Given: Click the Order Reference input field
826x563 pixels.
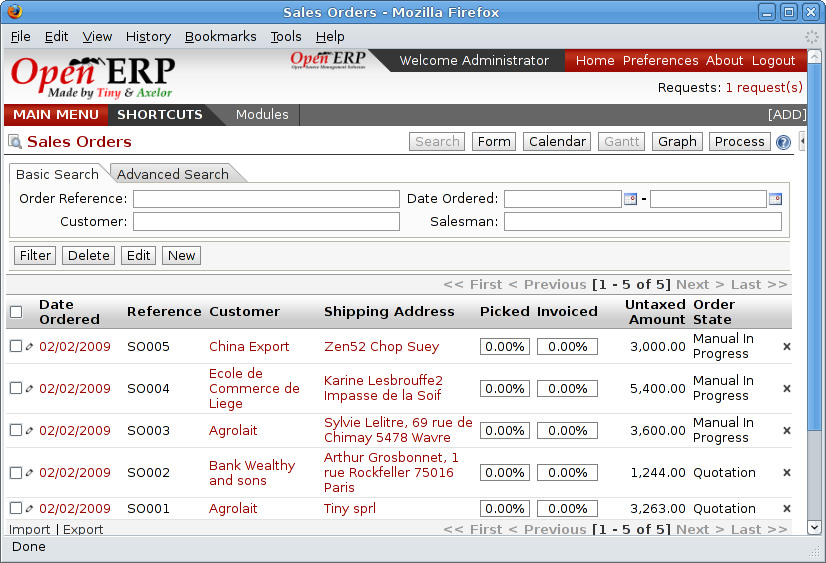Looking at the screenshot, I should pos(266,199).
